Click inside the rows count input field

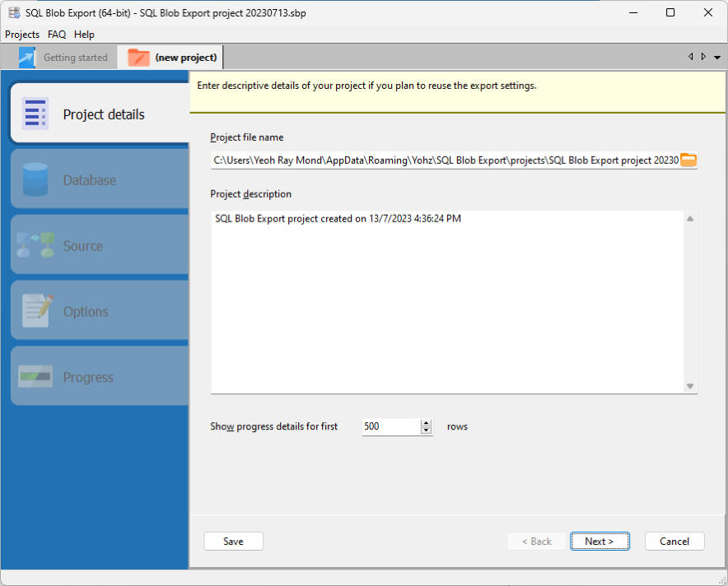tap(387, 426)
